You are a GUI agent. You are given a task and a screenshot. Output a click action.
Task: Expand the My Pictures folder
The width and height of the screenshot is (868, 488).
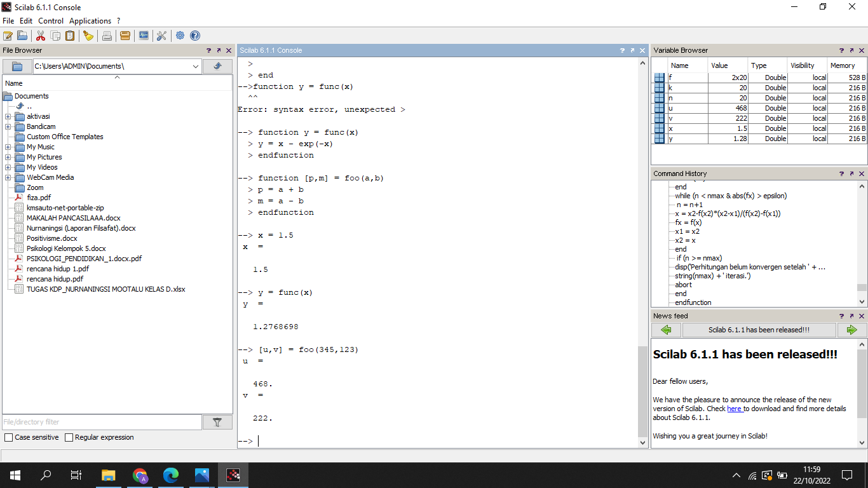point(8,157)
